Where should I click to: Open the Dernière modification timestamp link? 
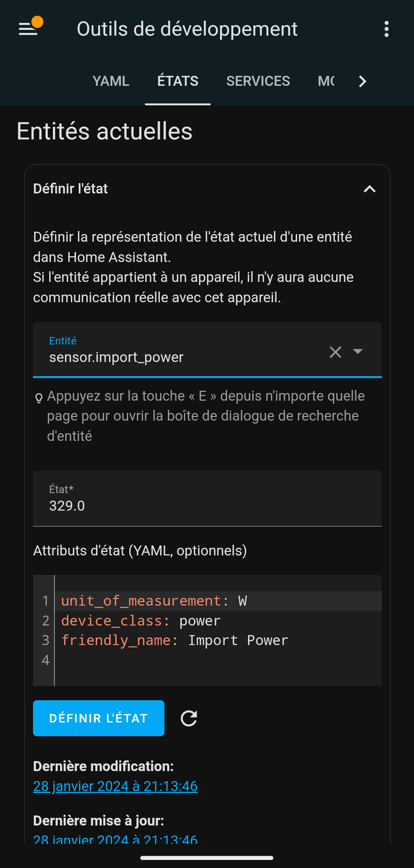[x=115, y=786]
